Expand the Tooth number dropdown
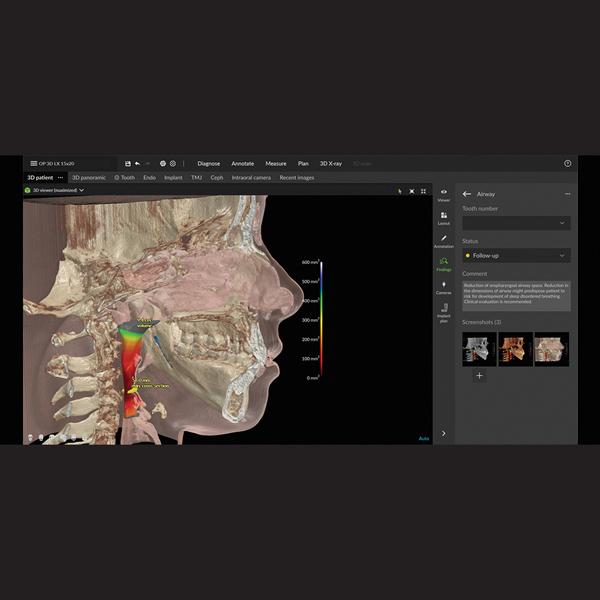The height and width of the screenshot is (600, 600). point(516,223)
